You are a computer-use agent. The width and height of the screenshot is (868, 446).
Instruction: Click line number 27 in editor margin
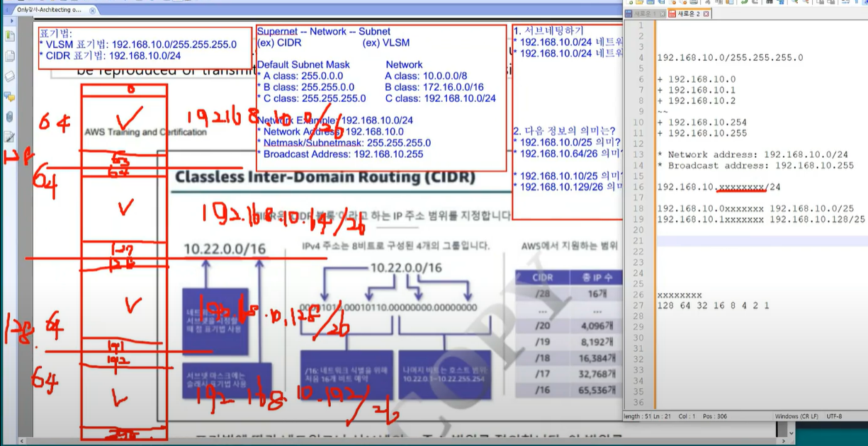(638, 306)
